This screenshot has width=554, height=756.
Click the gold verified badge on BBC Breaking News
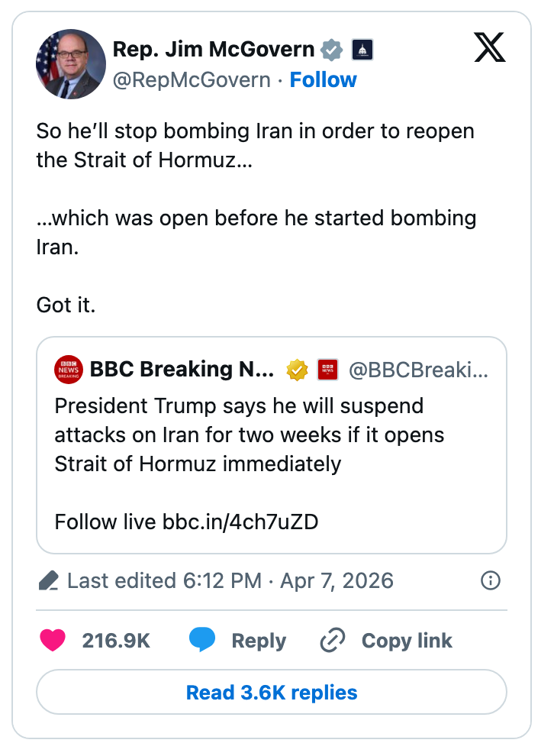pyautogui.click(x=297, y=369)
